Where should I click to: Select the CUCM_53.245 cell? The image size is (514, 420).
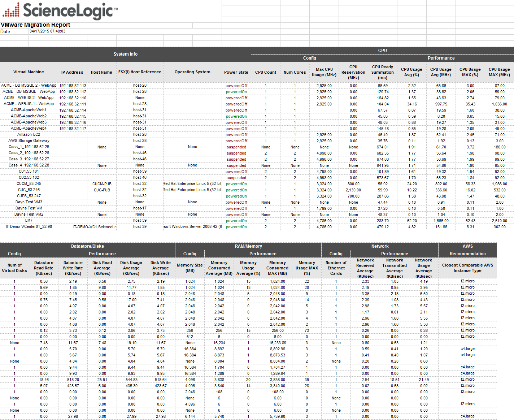coord(29,184)
